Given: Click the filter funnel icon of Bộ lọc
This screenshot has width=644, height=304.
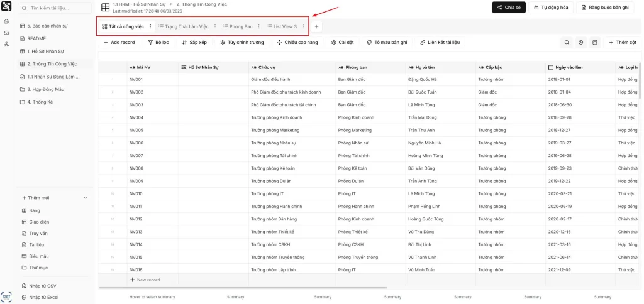Looking at the screenshot, I should (x=150, y=42).
